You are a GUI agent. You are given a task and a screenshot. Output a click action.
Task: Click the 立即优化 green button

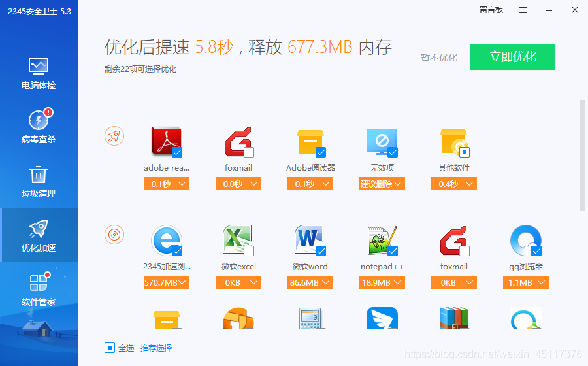pyautogui.click(x=513, y=57)
